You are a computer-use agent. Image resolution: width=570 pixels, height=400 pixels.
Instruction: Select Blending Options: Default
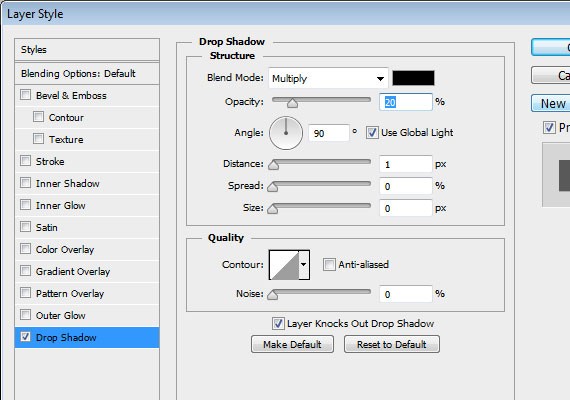point(87,74)
